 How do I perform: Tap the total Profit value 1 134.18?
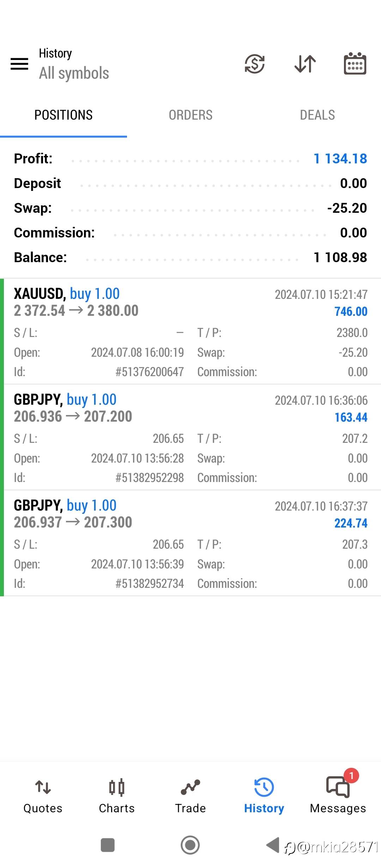(x=340, y=159)
